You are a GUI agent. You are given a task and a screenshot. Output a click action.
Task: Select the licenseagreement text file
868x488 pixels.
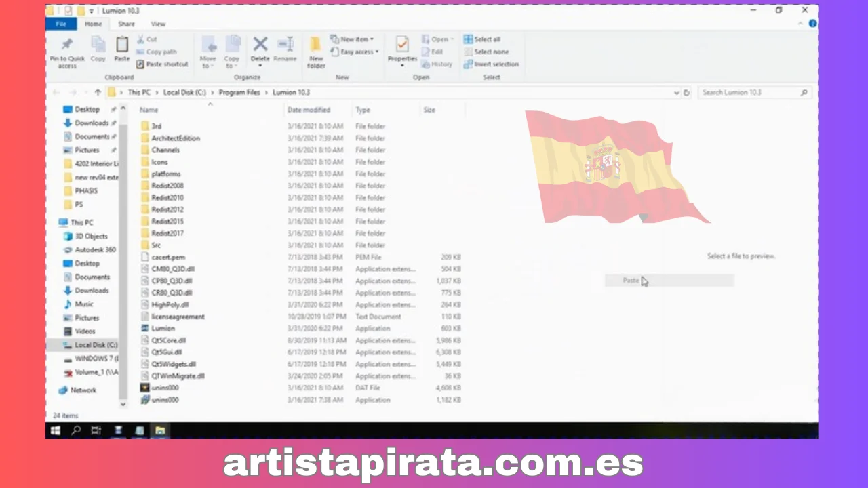point(178,317)
